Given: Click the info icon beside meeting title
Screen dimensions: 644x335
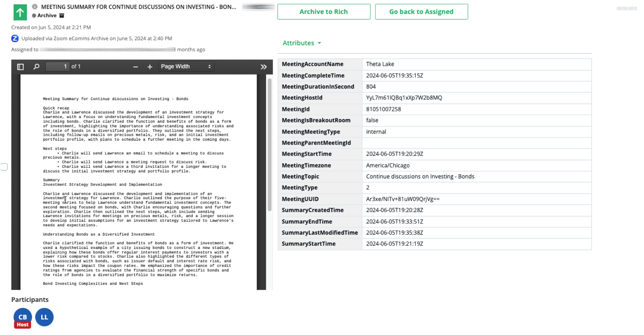Looking at the screenshot, I should point(35,6).
